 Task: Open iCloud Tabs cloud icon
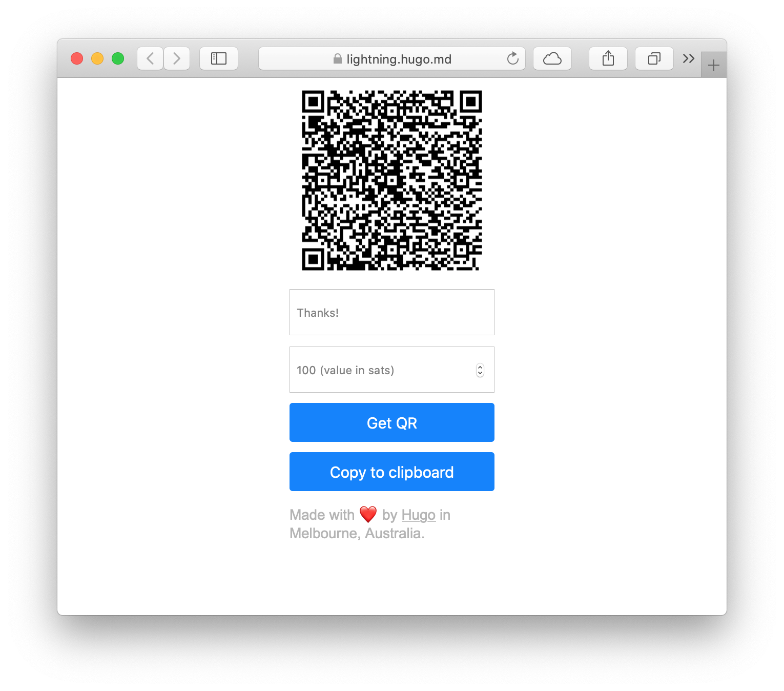tap(552, 58)
